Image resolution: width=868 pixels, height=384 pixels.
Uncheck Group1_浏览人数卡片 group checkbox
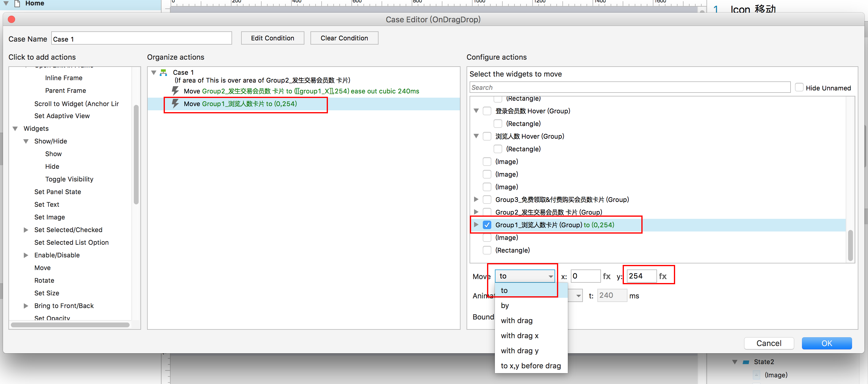487,225
